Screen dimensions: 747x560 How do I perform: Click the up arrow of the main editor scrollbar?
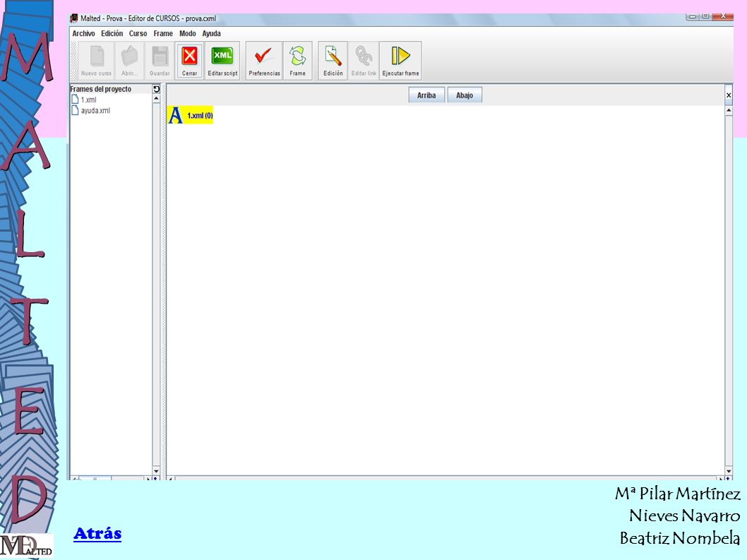click(x=729, y=111)
